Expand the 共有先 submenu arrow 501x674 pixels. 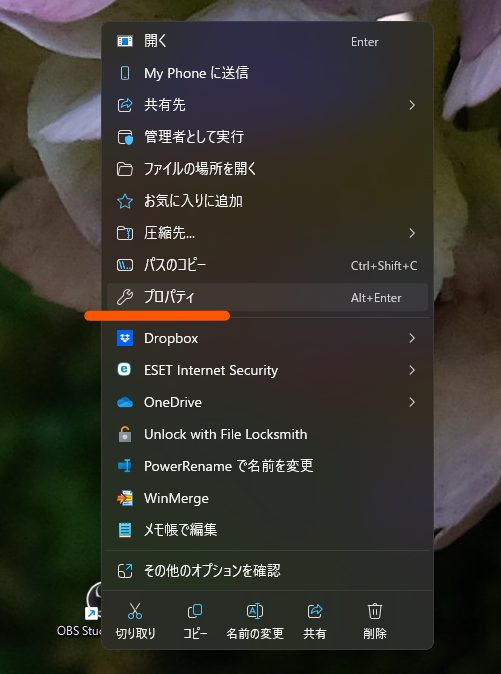(412, 105)
